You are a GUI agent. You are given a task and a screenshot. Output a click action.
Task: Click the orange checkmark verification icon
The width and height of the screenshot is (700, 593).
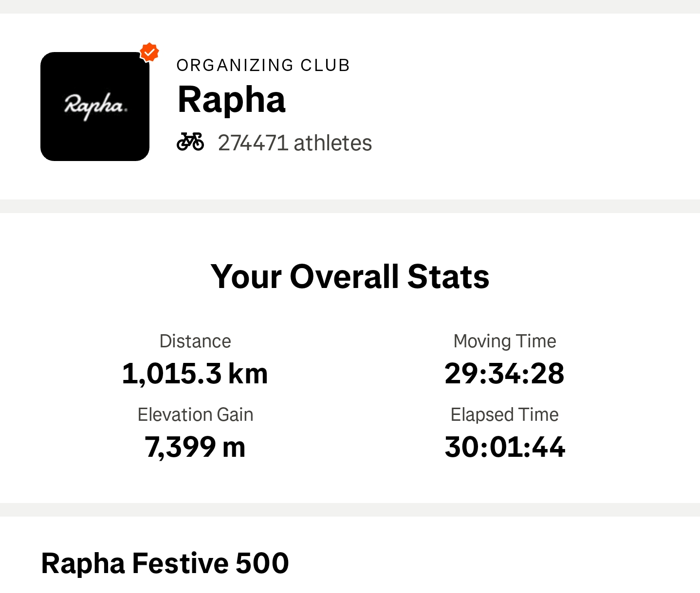pos(150,52)
